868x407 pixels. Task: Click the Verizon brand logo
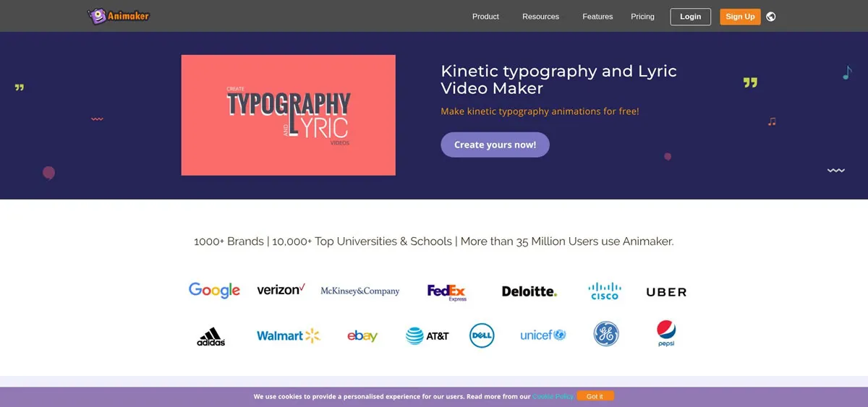tap(281, 290)
